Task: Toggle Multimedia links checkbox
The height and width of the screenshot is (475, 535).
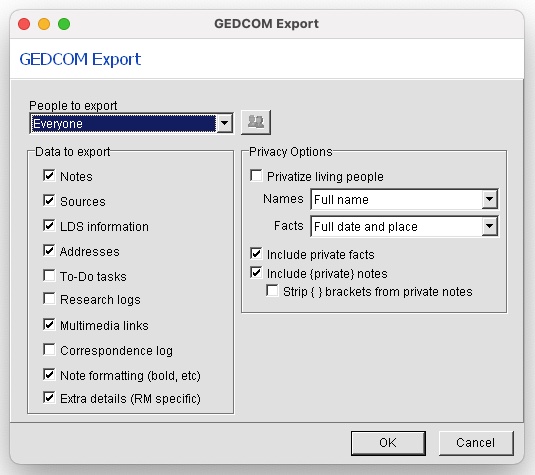Action: (49, 325)
